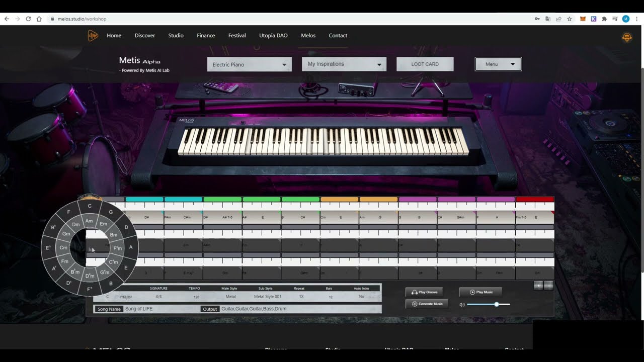
Task: Select G on the chord wheel
Action: click(111, 212)
